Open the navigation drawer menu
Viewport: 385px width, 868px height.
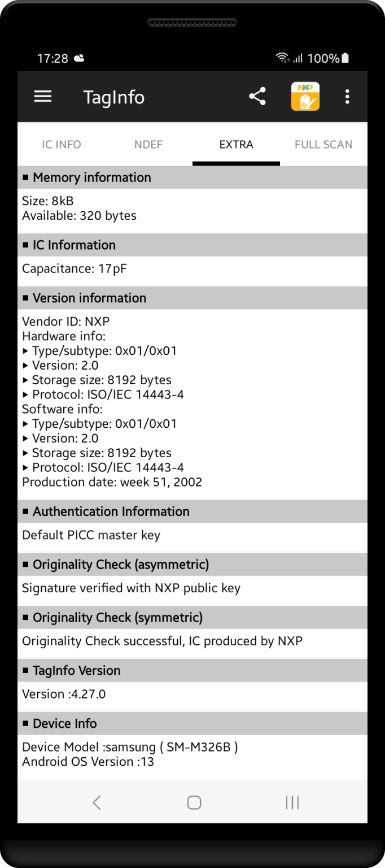click(42, 96)
